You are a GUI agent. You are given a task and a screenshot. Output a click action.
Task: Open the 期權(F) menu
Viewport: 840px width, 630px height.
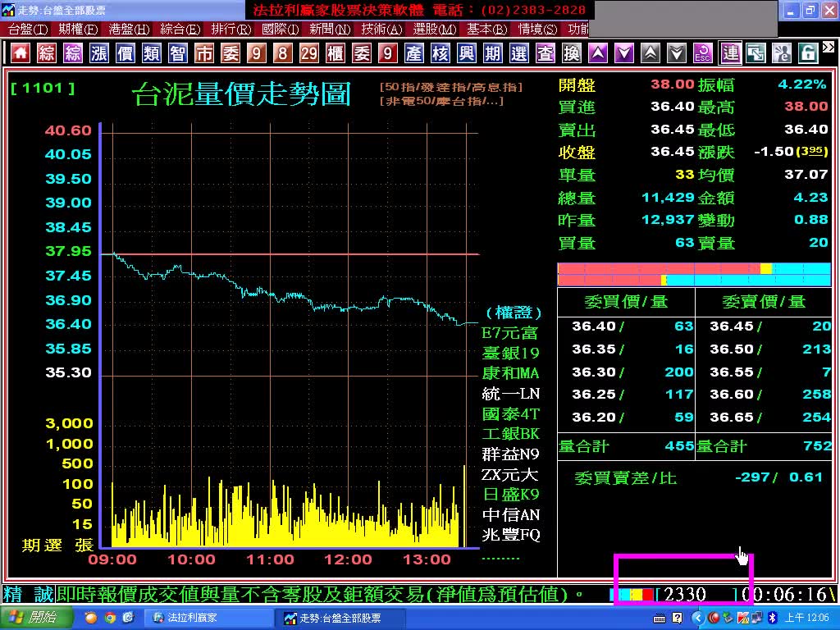[x=78, y=30]
